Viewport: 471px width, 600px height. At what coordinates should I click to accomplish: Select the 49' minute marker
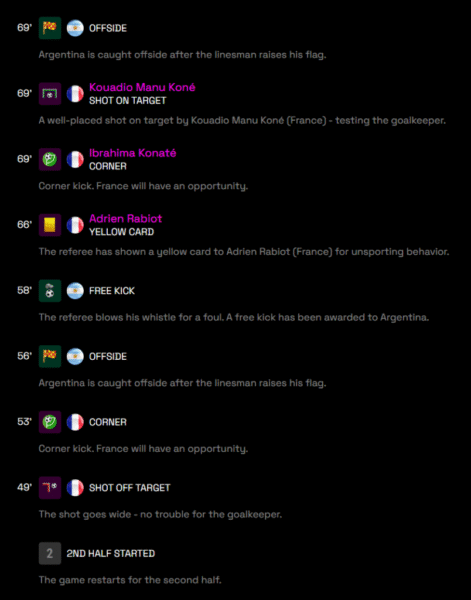coord(24,488)
